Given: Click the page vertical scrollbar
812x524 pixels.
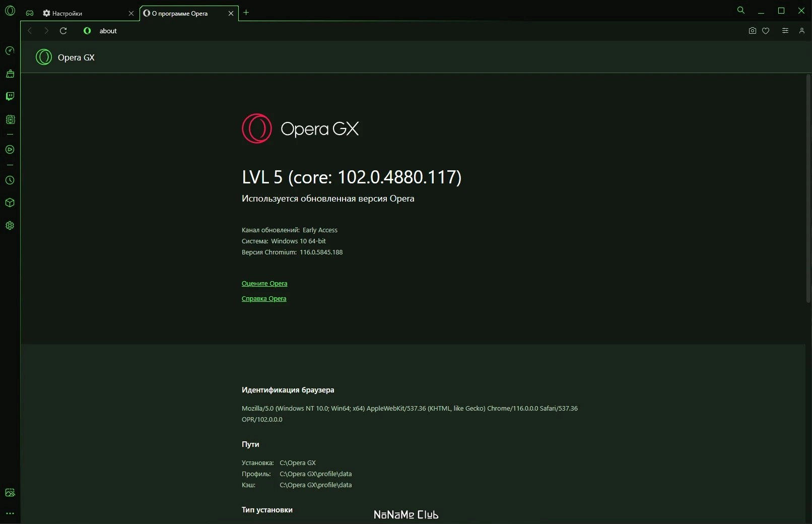Looking at the screenshot, I should 808,188.
